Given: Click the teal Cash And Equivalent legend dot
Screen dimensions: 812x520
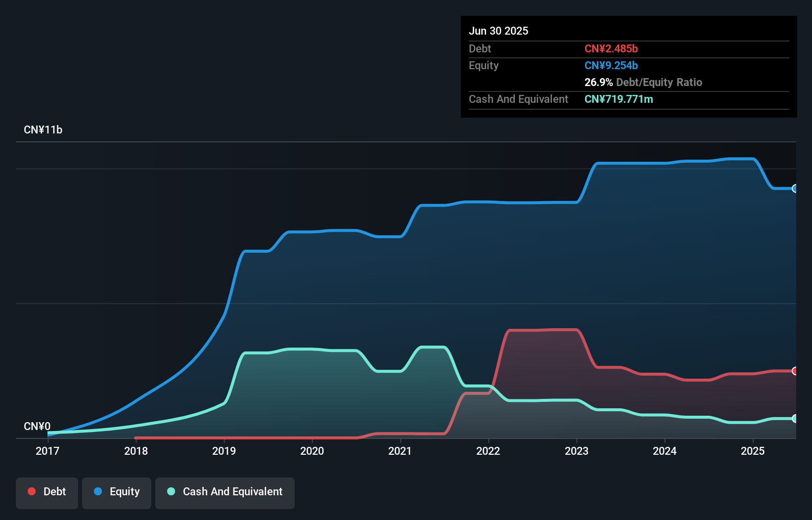Looking at the screenshot, I should [171, 491].
